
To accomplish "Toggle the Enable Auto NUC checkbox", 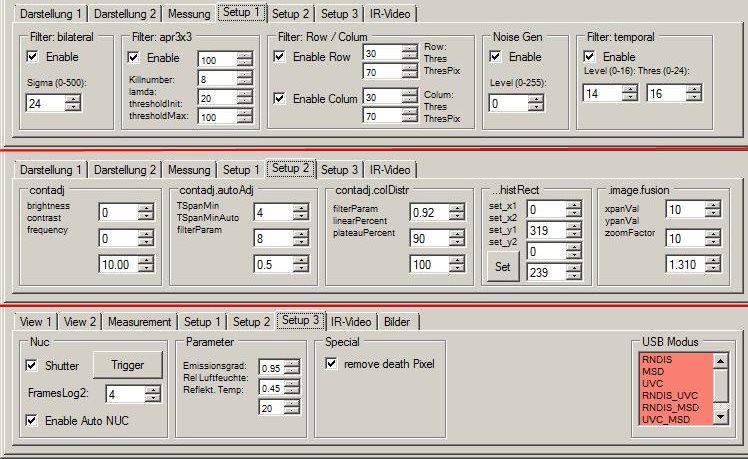I will click(33, 420).
